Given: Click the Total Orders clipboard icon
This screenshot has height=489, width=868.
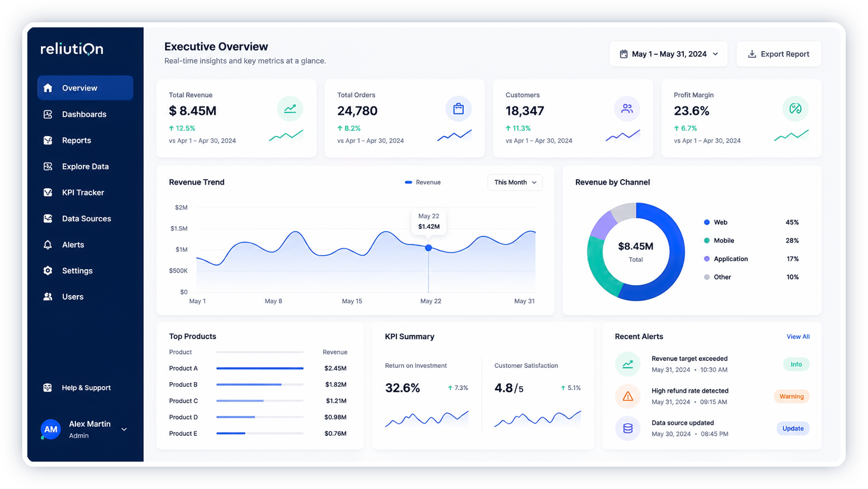Looking at the screenshot, I should 458,109.
